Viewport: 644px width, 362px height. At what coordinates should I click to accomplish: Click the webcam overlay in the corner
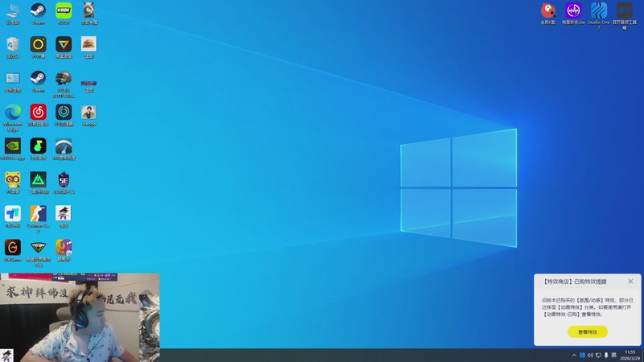80,317
